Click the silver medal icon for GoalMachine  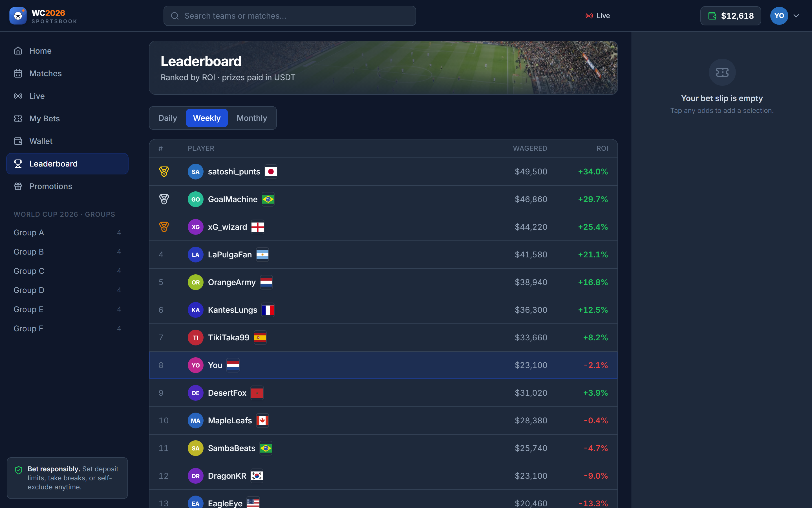click(164, 199)
